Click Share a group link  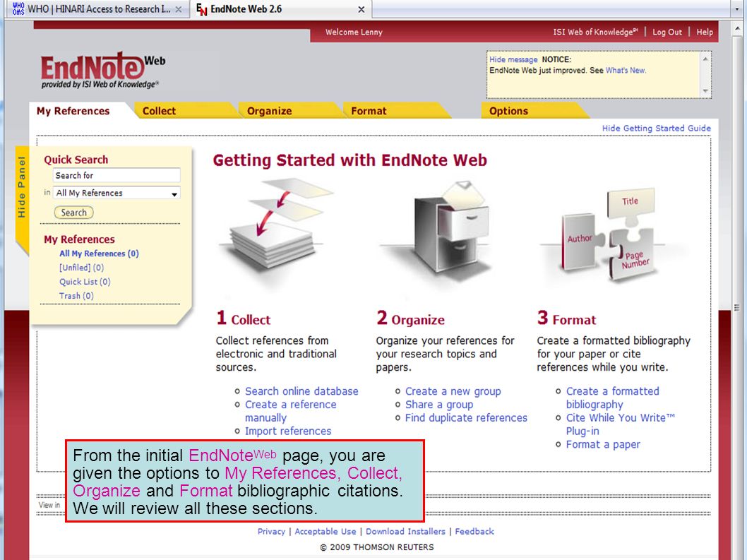click(439, 405)
